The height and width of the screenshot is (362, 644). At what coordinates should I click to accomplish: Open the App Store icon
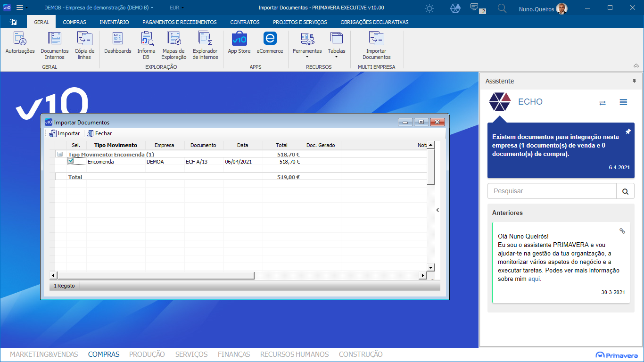(x=239, y=43)
